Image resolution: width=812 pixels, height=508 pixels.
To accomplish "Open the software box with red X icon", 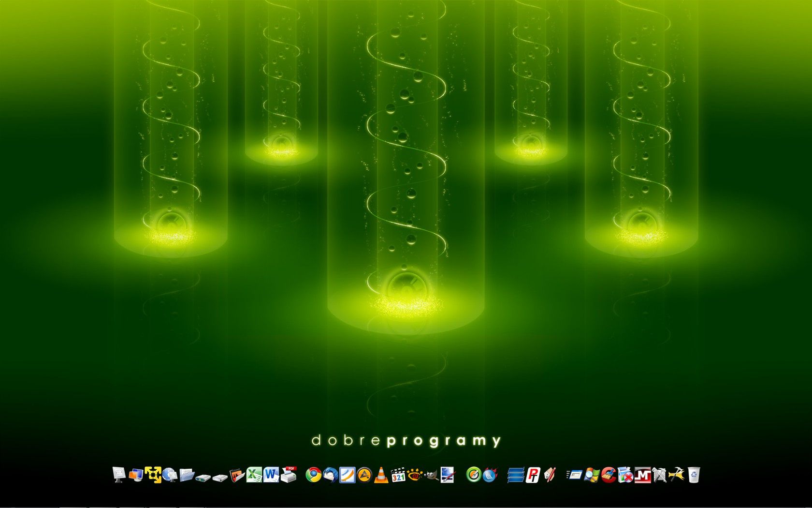I will point(625,475).
